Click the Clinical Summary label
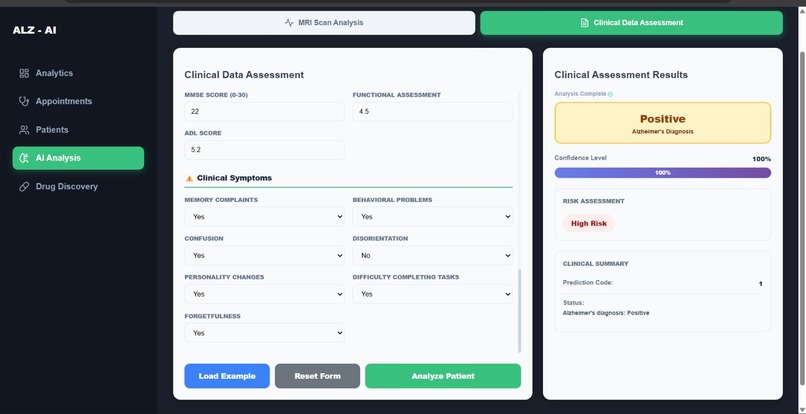The width and height of the screenshot is (806, 414). 596,263
